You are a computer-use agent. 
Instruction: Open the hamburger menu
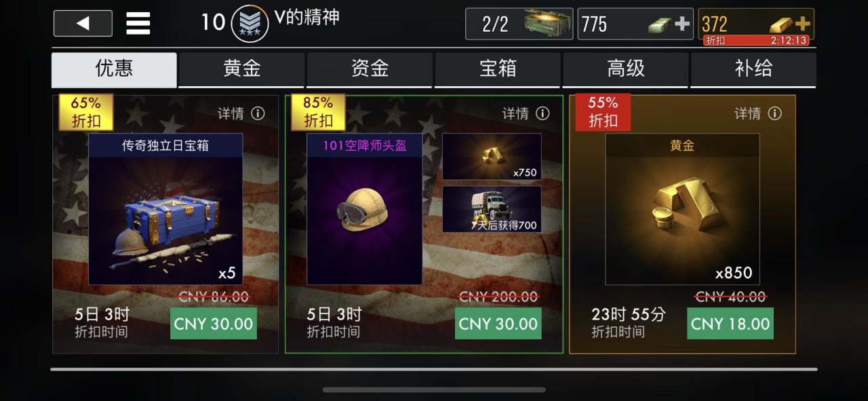[138, 24]
